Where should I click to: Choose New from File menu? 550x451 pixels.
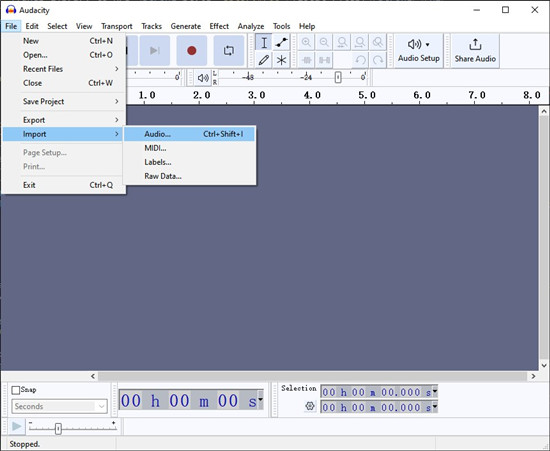click(x=63, y=41)
